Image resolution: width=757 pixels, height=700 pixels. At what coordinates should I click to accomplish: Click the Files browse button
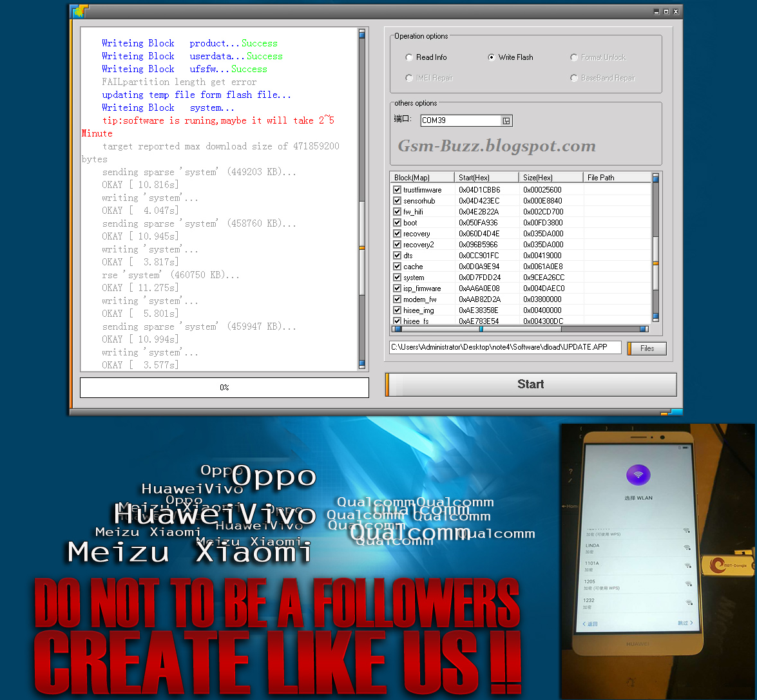tap(647, 348)
